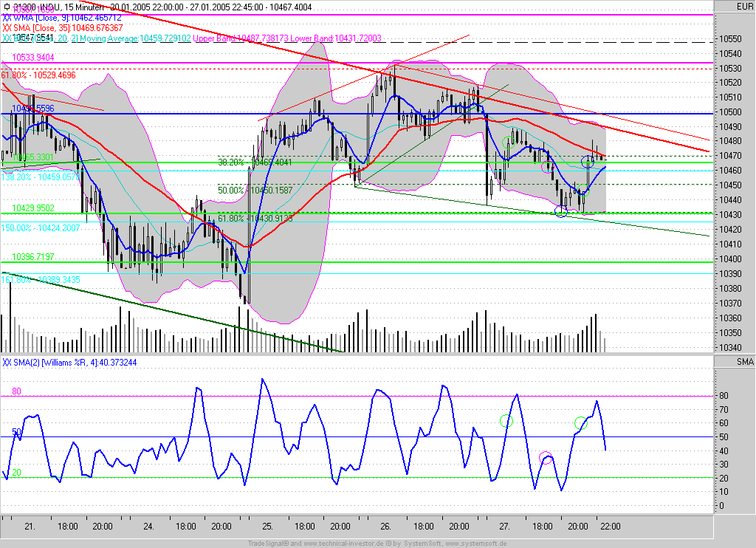Click the 0 value on oscillator axis
The width and height of the screenshot is (756, 548).
[722, 506]
